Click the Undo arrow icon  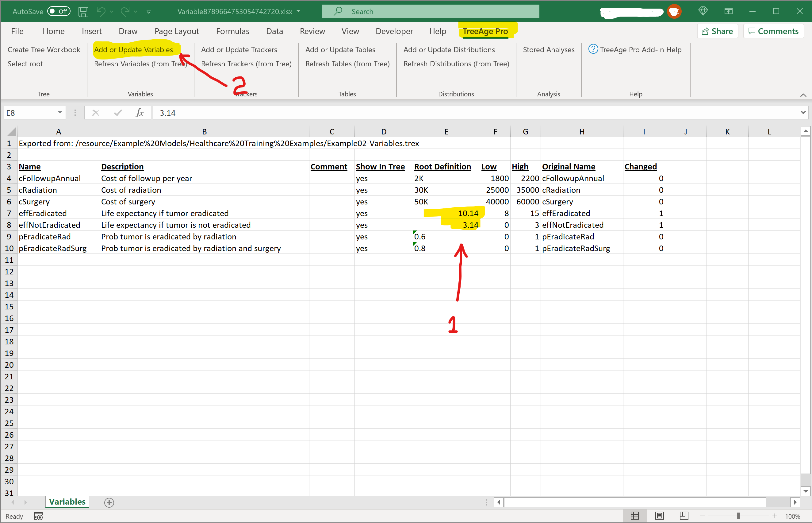pyautogui.click(x=101, y=12)
